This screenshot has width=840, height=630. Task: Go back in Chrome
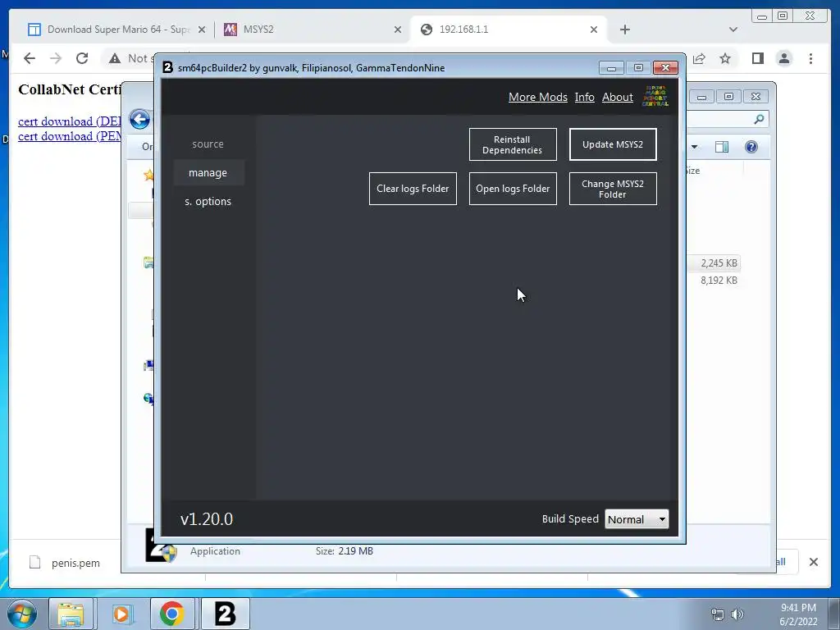click(x=30, y=58)
